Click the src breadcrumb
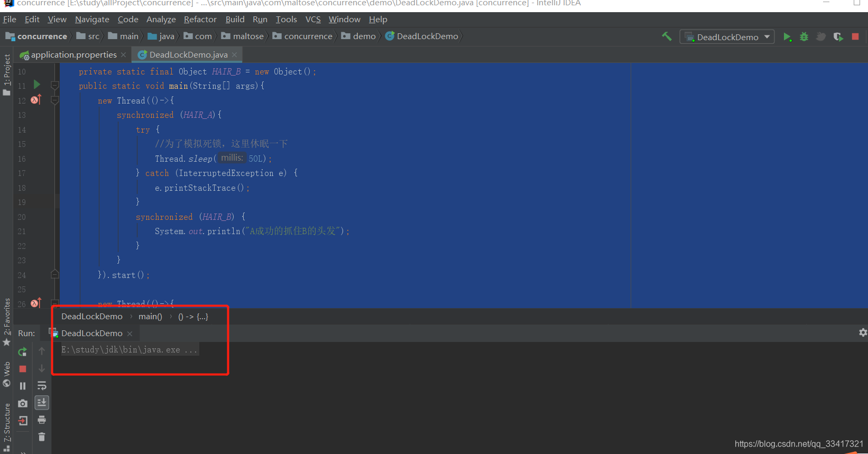 (x=88, y=36)
